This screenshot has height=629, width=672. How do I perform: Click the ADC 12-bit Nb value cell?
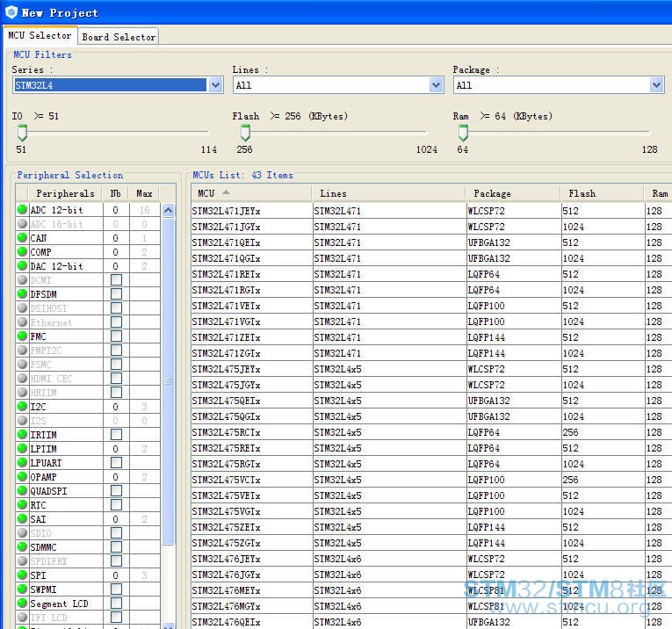(116, 210)
